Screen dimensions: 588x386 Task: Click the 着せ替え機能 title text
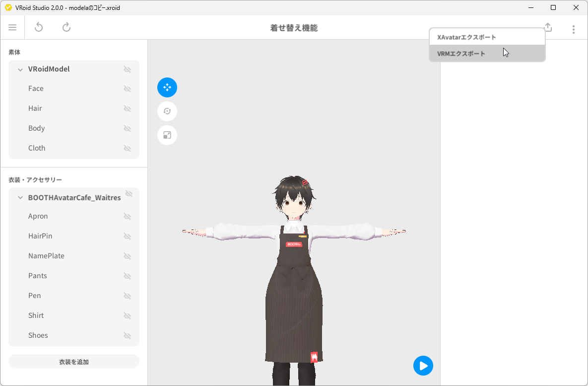coord(294,28)
